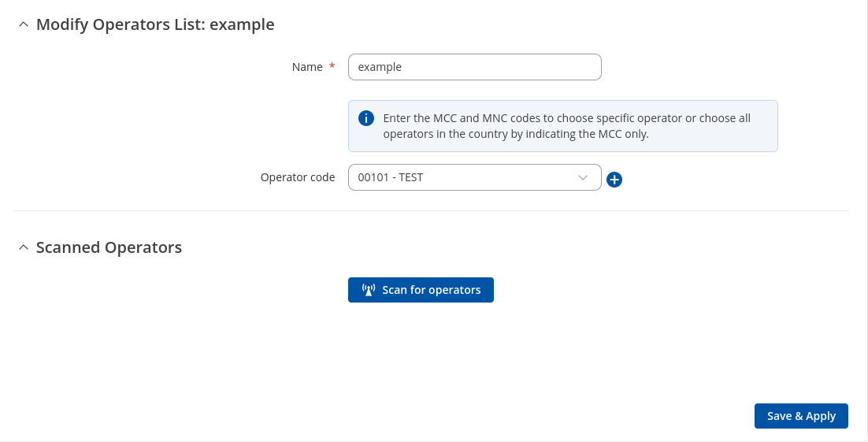Click the "indicating the MCC only" text line

pyautogui.click(x=516, y=134)
